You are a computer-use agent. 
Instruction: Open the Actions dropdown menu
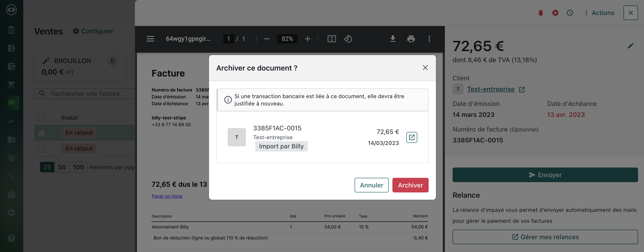(x=599, y=13)
